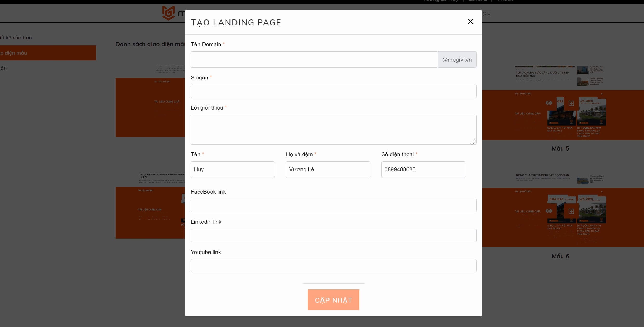Click the eye preview icon on Mẫu 5
Viewport: 644px width, 327px height.
coord(549,103)
